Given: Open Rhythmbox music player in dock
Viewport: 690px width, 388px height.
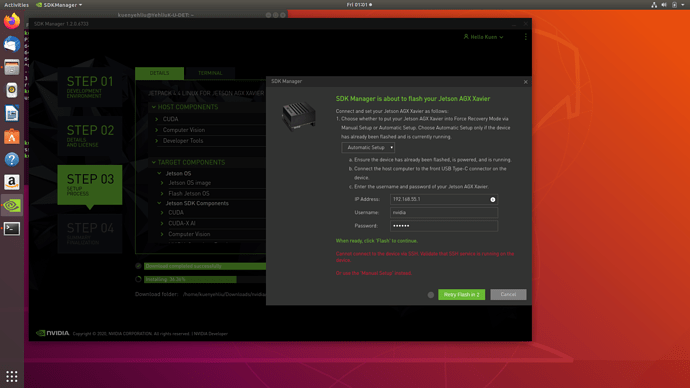Looking at the screenshot, I should click(12, 90).
